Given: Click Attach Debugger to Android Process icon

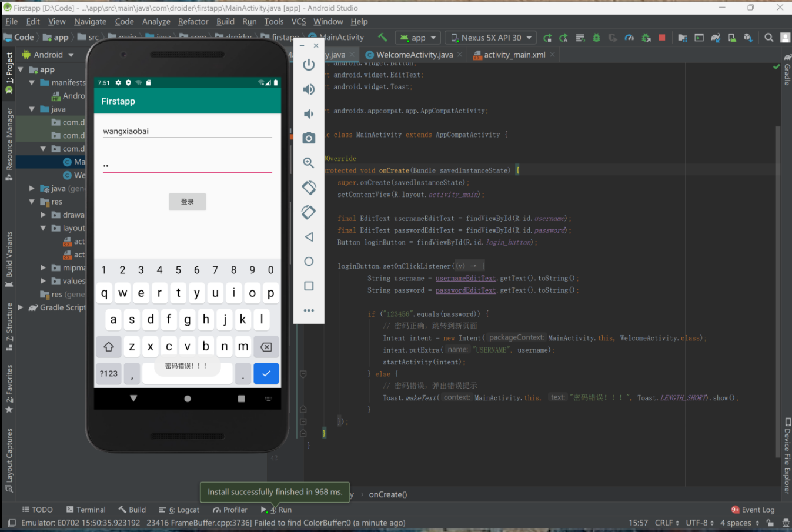Looking at the screenshot, I should pyautogui.click(x=646, y=38).
